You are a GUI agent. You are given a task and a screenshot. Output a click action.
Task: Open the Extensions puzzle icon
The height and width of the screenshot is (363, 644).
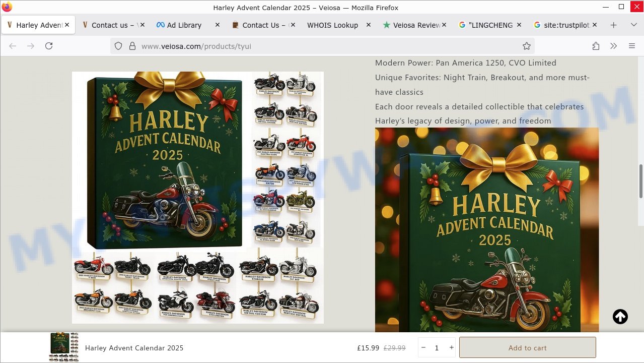596,46
